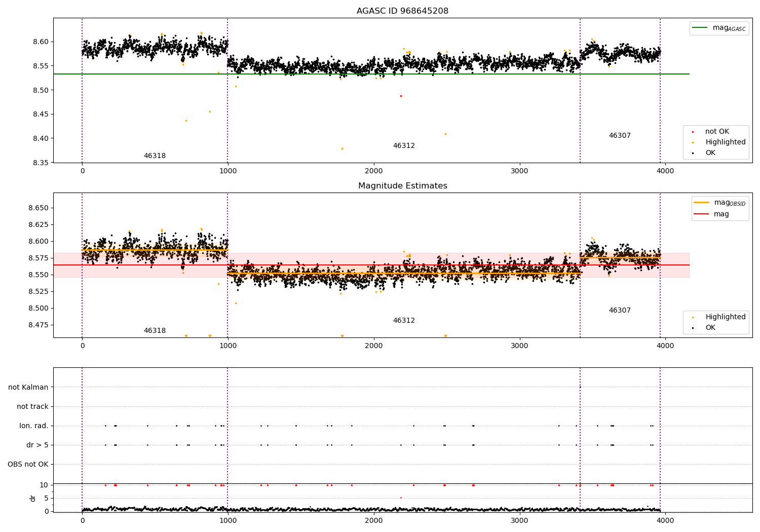Click obsid label 46312 in Magnitude Estimates plot

(404, 321)
